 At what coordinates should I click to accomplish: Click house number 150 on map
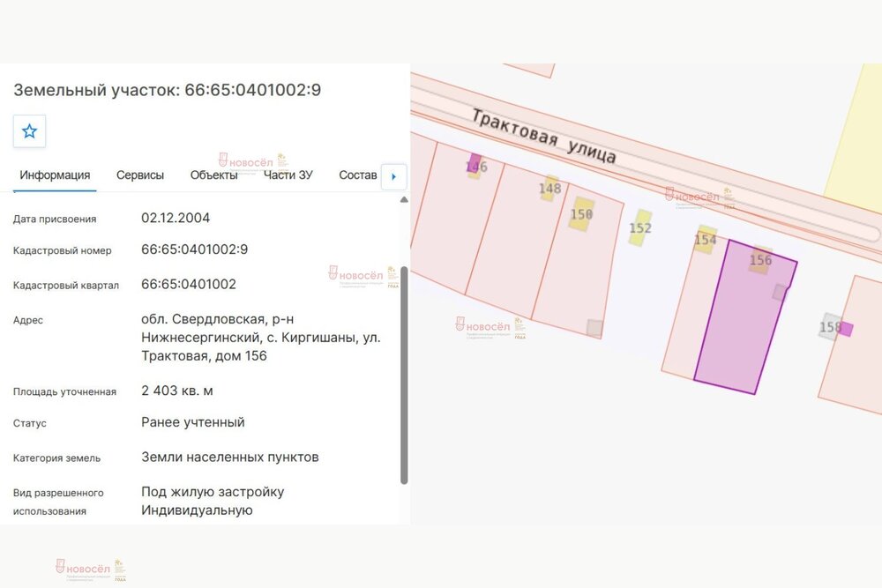click(581, 214)
